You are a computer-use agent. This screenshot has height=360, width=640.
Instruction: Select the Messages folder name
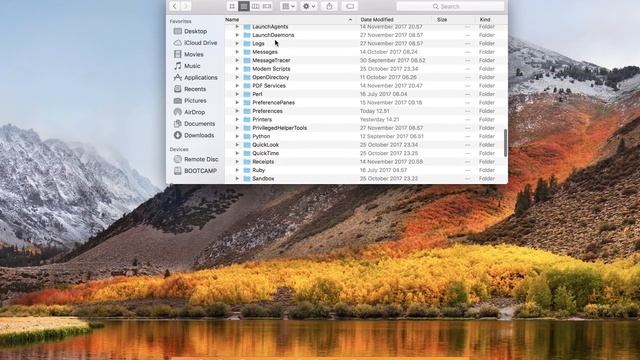coord(265,52)
